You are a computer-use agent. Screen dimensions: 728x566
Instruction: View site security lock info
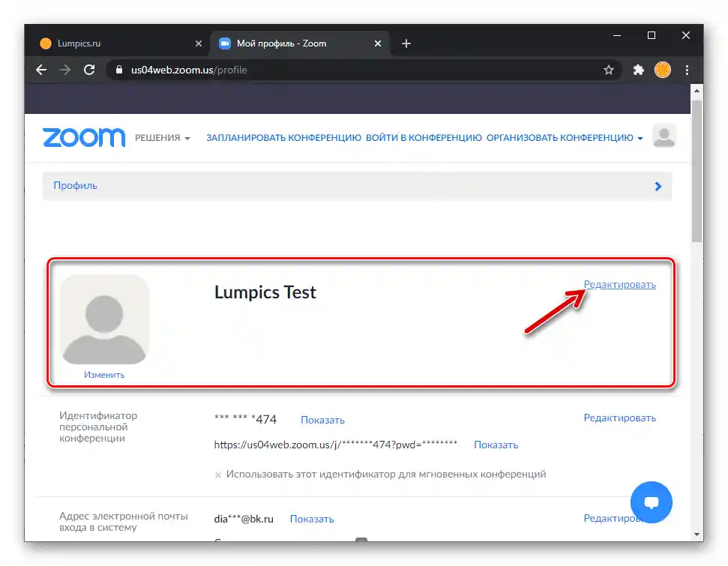(119, 70)
